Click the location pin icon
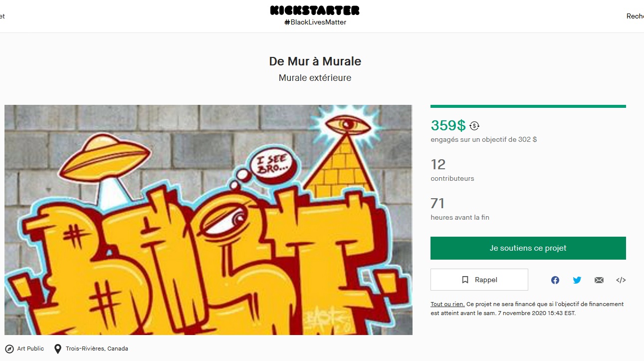 [x=58, y=349]
